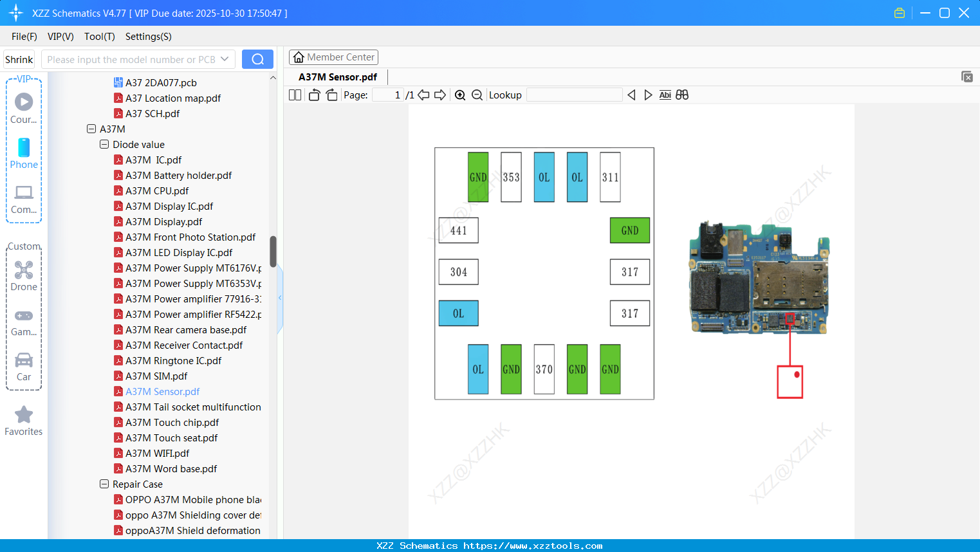980x552 pixels.
Task: Find previous lookup match triangle
Action: click(631, 95)
